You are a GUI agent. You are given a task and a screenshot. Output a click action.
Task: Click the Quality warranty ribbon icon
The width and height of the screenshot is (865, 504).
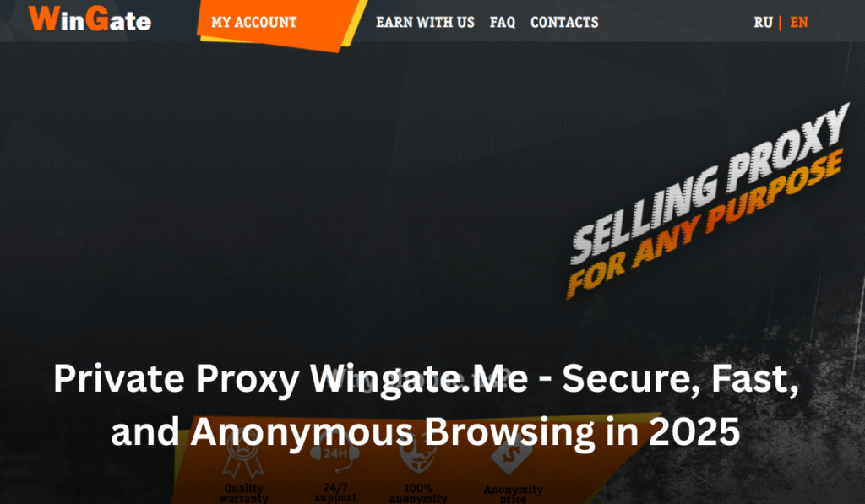pyautogui.click(x=243, y=453)
